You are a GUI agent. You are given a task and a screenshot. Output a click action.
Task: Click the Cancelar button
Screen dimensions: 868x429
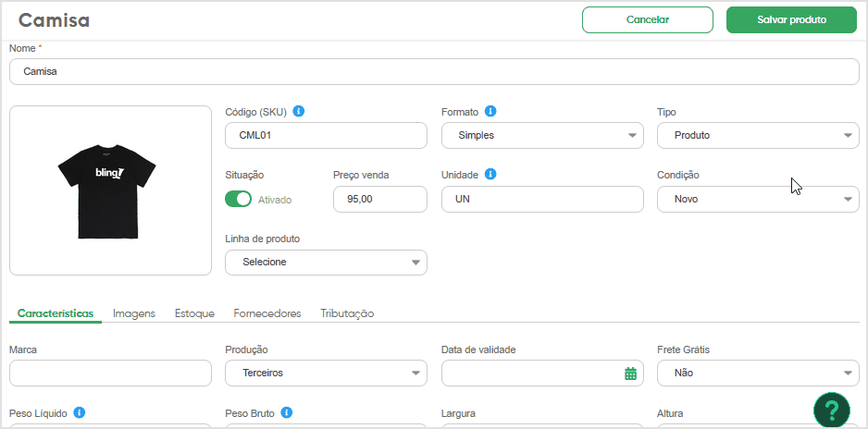coord(648,20)
